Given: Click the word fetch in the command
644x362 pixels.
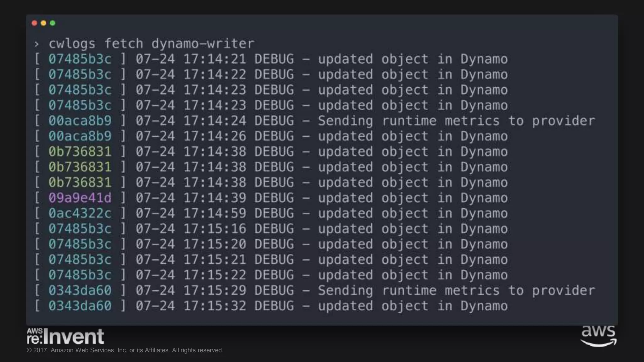Looking at the screenshot, I should point(124,44).
